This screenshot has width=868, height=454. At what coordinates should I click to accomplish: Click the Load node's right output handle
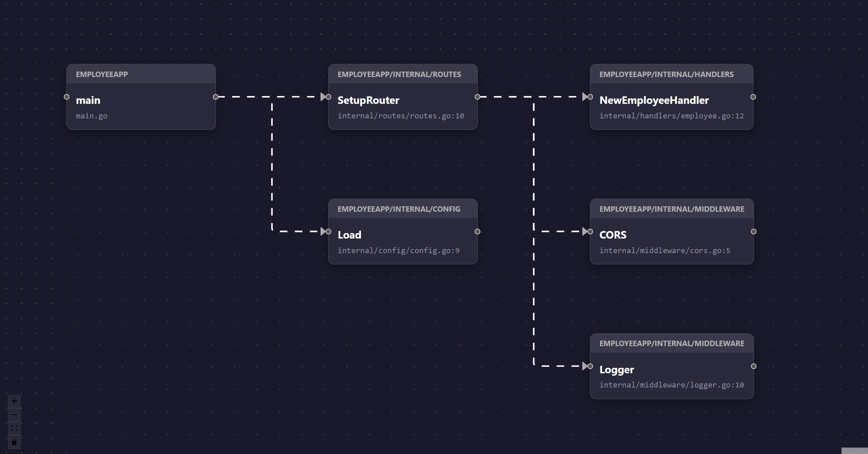pos(478,231)
